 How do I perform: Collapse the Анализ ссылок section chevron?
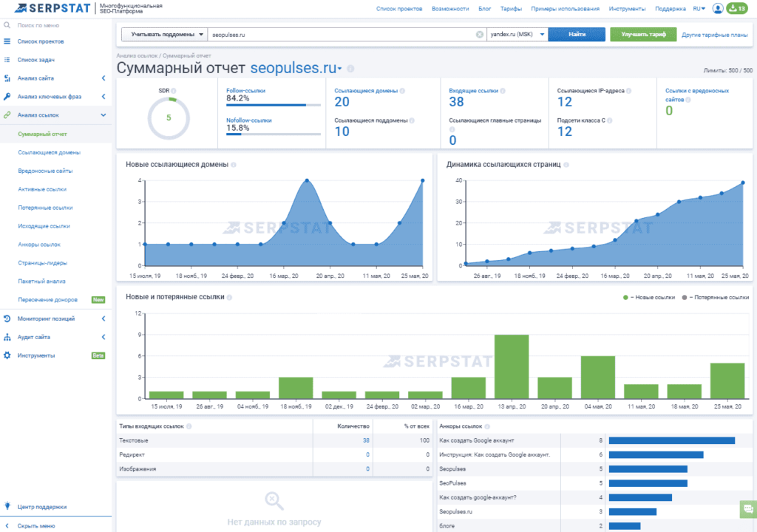(103, 115)
